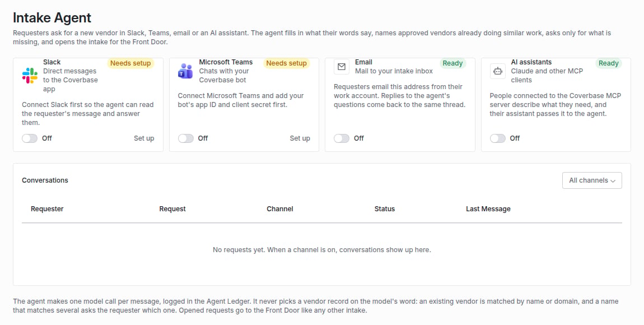
Task: Click the AI assistants robot icon
Action: click(498, 71)
